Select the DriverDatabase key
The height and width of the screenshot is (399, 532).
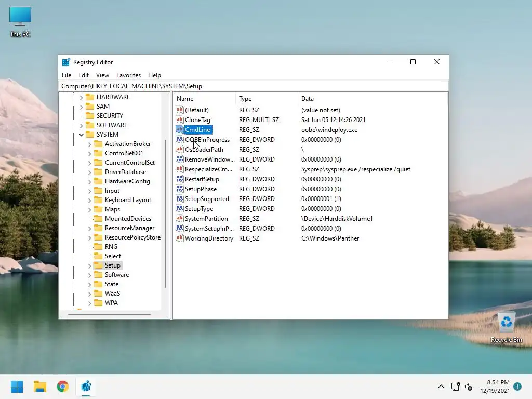[125, 172]
